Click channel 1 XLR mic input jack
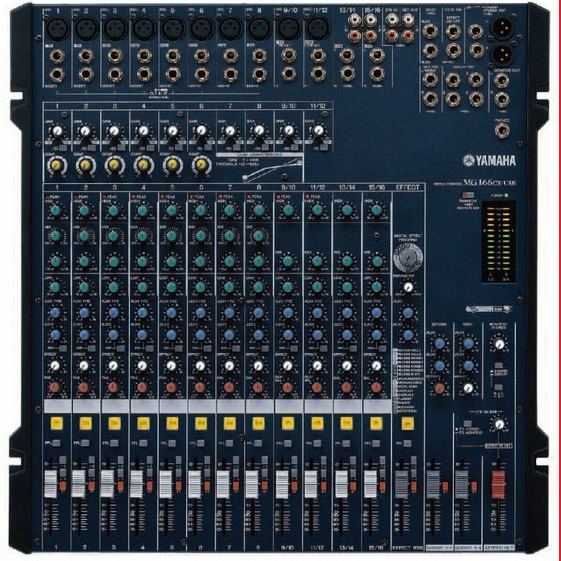The image size is (561, 561). pos(58,29)
